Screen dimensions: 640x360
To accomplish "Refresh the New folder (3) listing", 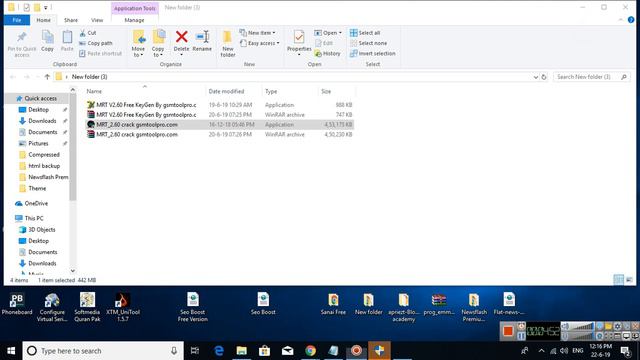I will click(x=544, y=77).
